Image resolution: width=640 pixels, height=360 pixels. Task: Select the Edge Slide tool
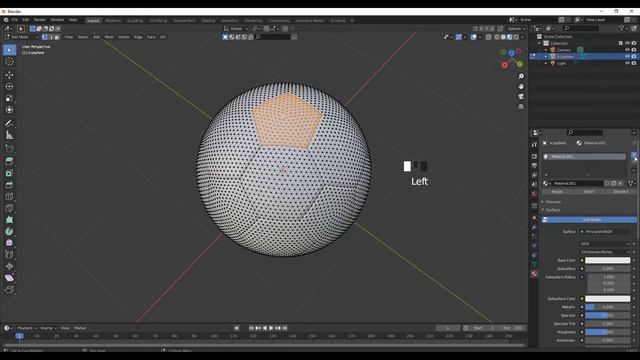(x=9, y=255)
